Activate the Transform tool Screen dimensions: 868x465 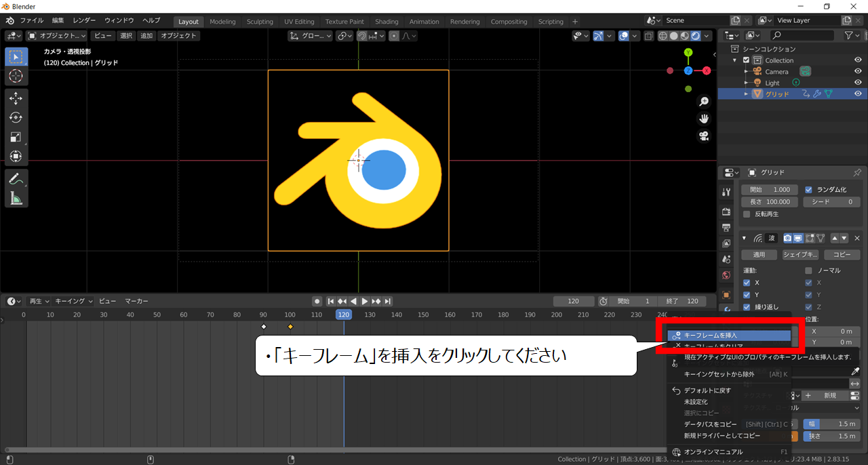coord(16,156)
